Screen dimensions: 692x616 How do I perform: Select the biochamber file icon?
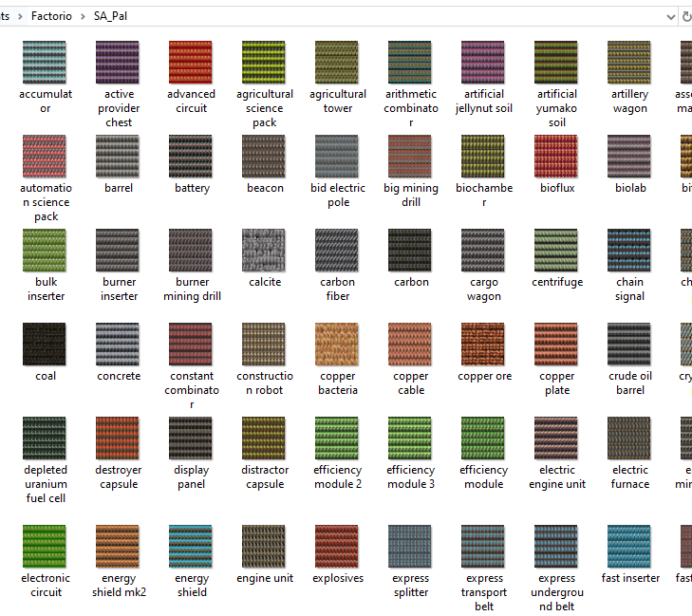[x=483, y=157]
